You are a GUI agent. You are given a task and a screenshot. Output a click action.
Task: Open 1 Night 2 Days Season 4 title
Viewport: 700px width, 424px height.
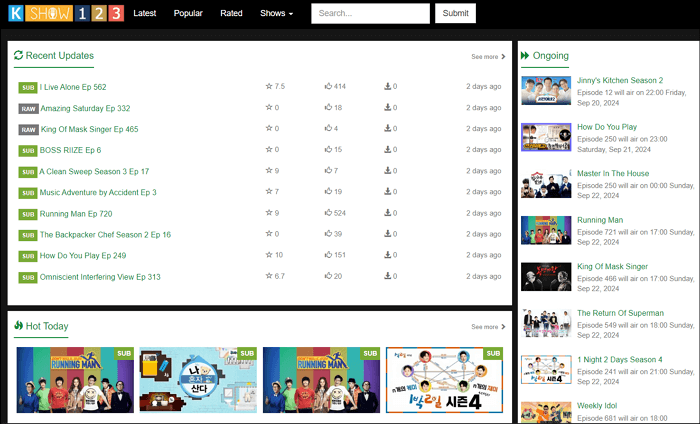tap(620, 359)
